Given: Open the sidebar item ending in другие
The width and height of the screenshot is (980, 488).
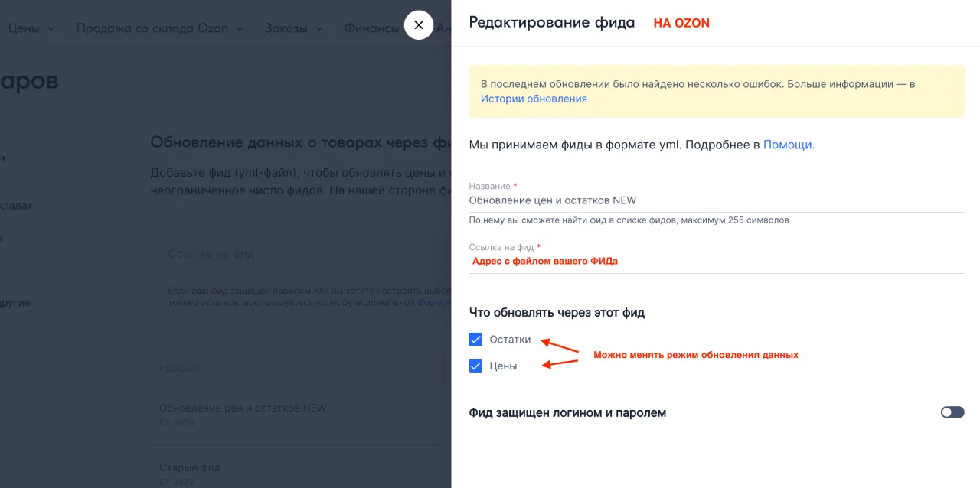Looking at the screenshot, I should (15, 302).
